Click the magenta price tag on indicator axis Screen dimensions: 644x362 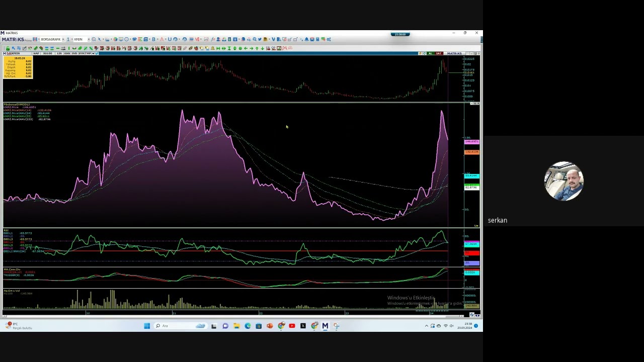tap(472, 142)
